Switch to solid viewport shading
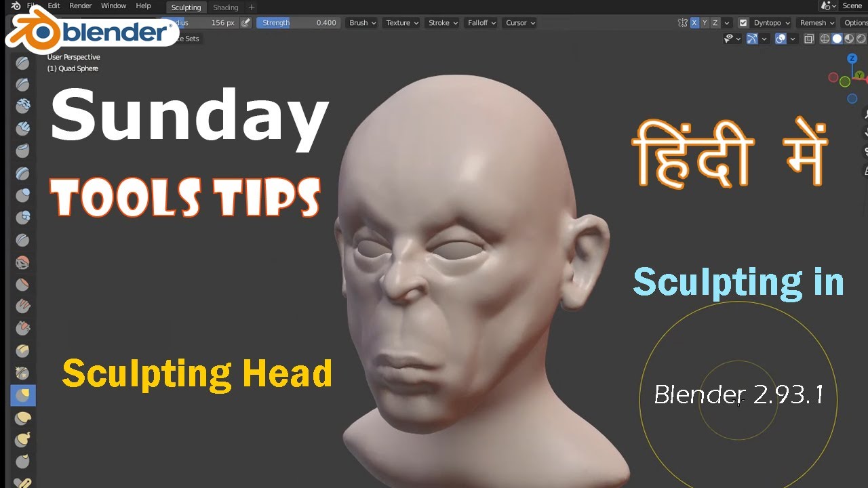The width and height of the screenshot is (868, 488). [837, 39]
